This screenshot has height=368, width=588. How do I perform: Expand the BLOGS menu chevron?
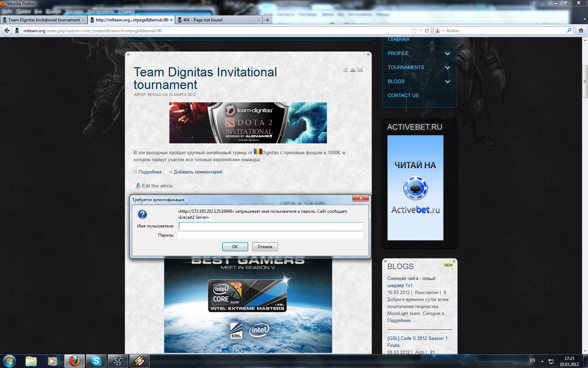click(x=447, y=82)
